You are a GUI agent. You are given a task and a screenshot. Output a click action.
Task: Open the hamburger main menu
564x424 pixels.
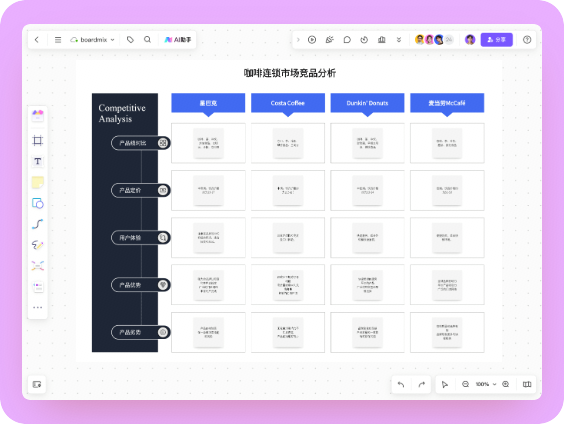[x=58, y=40]
